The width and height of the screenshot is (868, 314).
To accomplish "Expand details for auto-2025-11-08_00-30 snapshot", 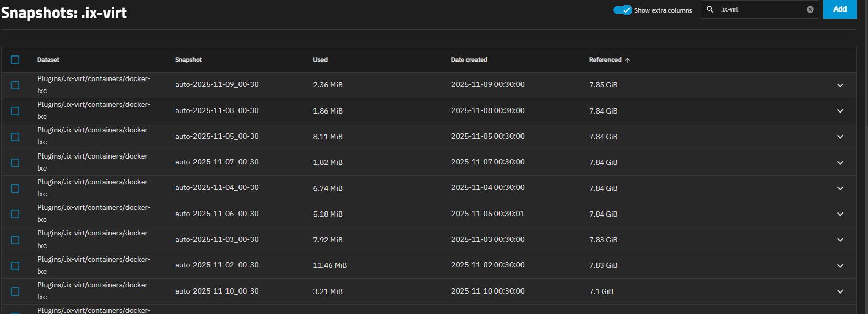I will pyautogui.click(x=840, y=111).
